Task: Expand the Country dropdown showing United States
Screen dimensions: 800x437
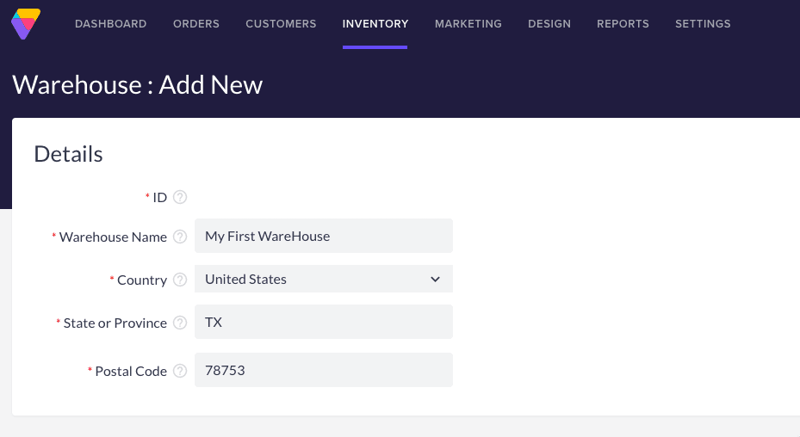Action: click(323, 279)
